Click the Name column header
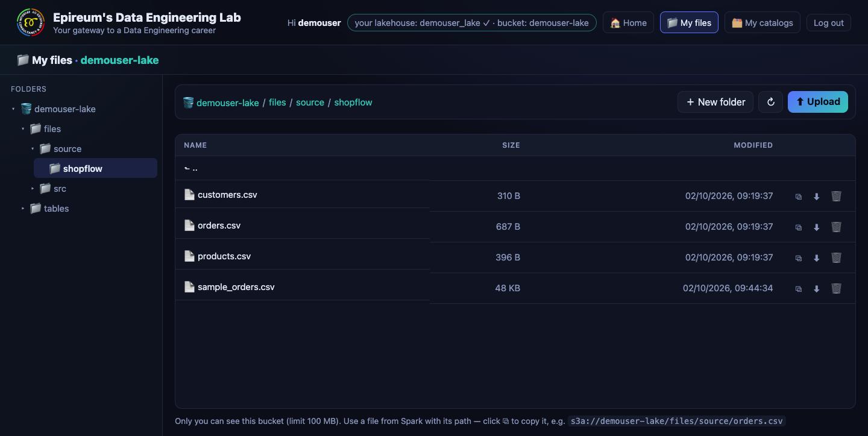The image size is (868, 436). click(x=195, y=145)
